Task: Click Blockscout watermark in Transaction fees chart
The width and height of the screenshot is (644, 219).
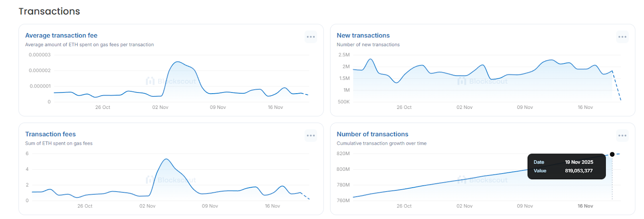Action: click(171, 180)
